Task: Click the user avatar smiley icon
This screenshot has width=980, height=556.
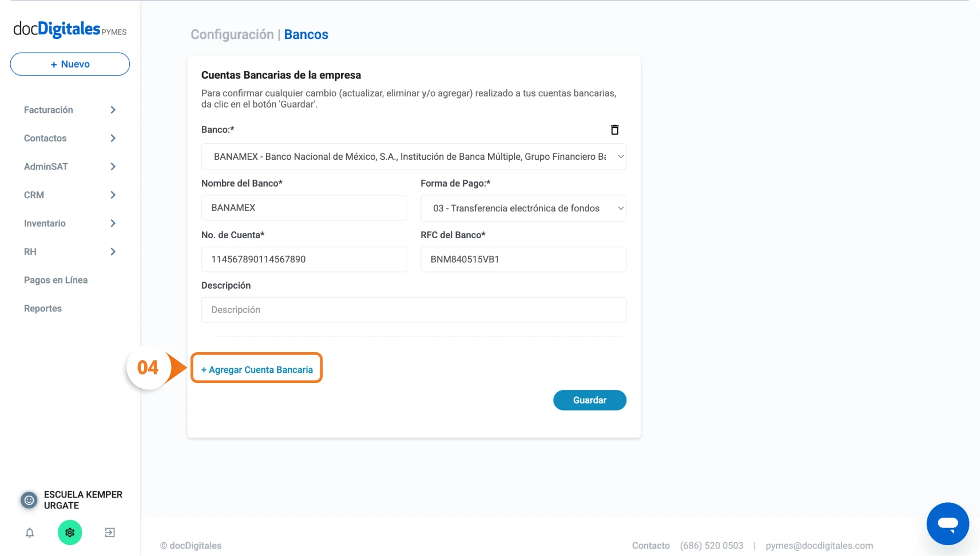Action: pyautogui.click(x=29, y=500)
